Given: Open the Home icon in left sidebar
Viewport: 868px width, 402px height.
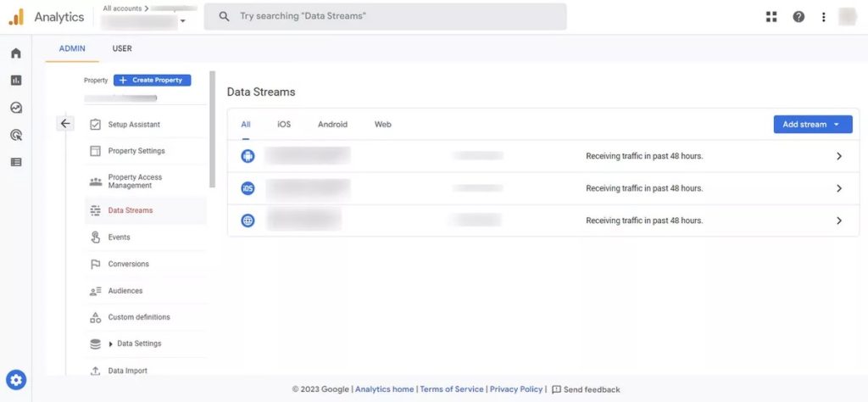Looking at the screenshot, I should point(15,53).
